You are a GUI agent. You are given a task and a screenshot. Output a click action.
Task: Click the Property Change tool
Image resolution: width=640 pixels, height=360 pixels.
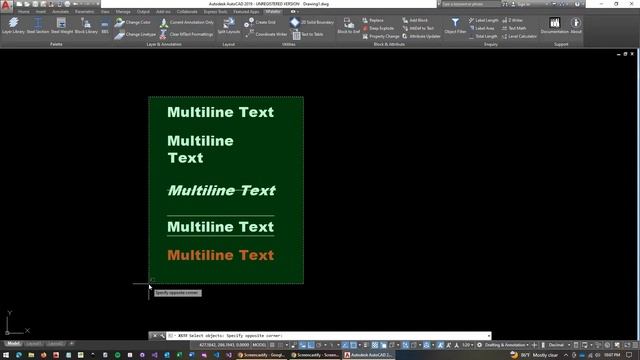tap(380, 36)
